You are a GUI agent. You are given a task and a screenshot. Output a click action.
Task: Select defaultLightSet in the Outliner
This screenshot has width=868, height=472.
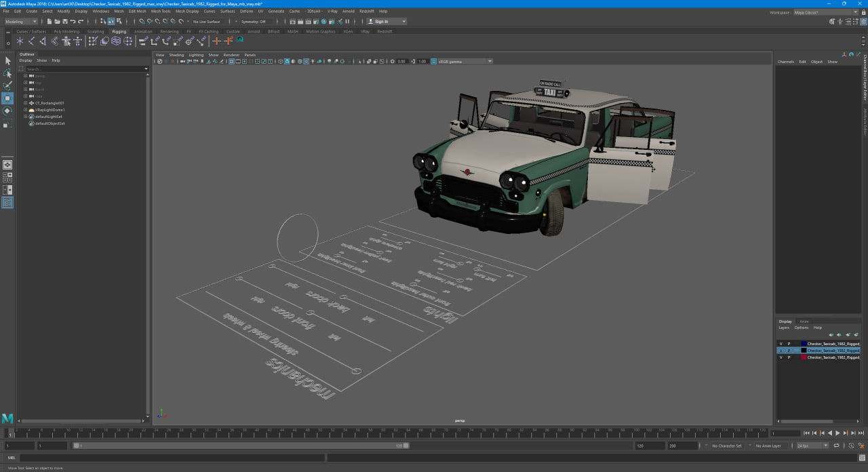(50, 117)
